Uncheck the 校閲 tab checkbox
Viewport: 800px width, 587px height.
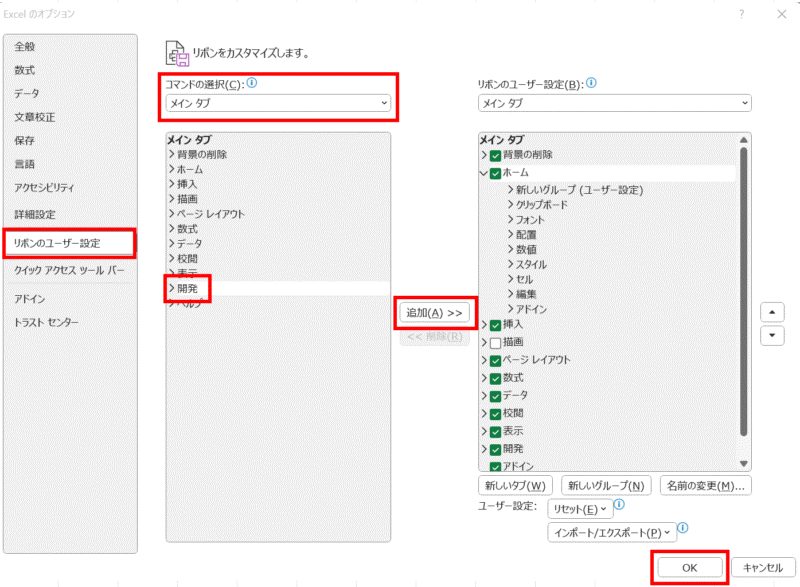pos(495,414)
